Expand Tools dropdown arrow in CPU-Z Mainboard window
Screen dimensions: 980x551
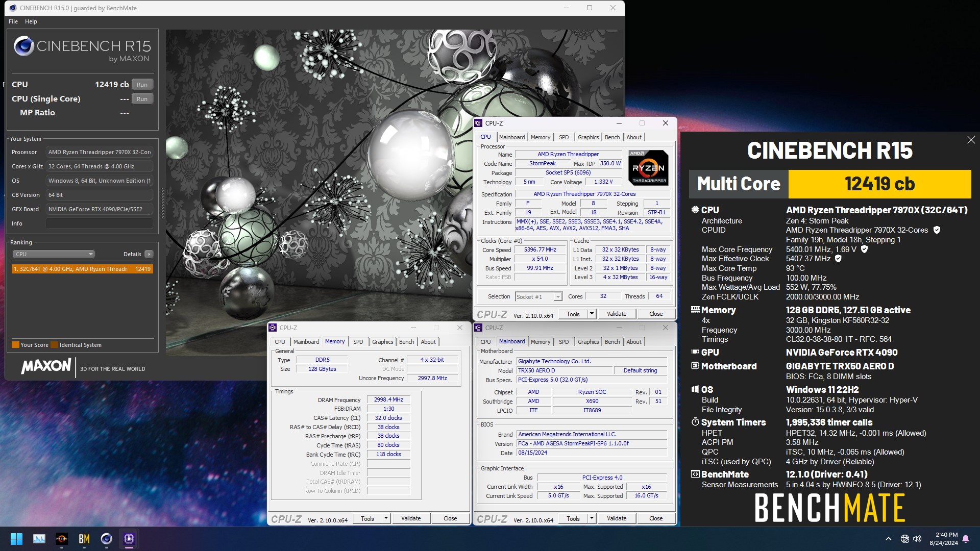(x=592, y=518)
